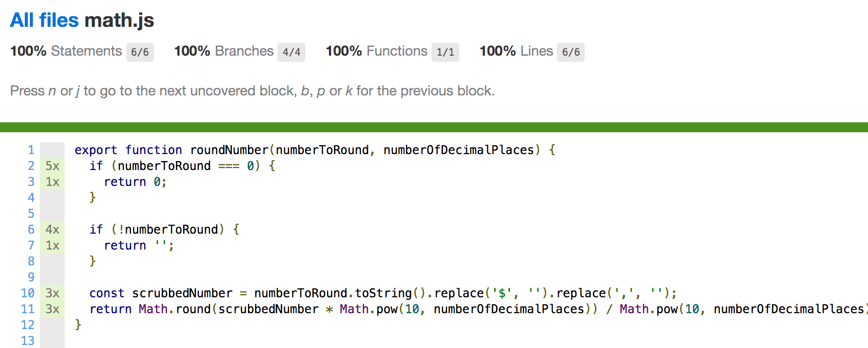868x348 pixels.
Task: Click the roundNumber function name
Action: pyautogui.click(x=229, y=150)
